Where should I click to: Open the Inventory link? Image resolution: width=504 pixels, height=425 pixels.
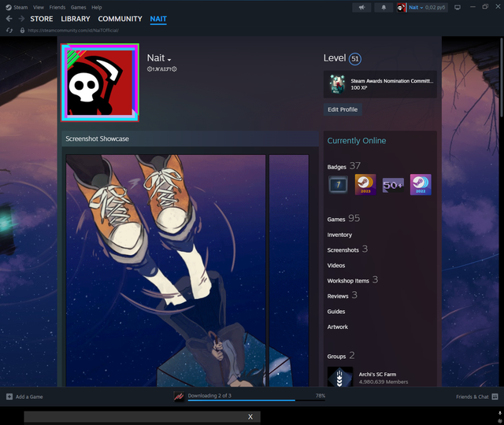(339, 235)
